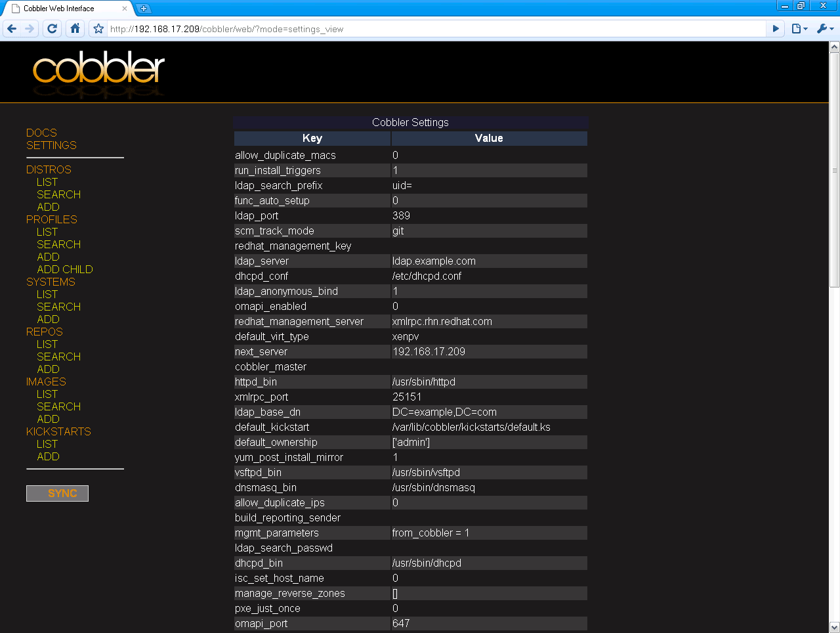The image size is (840, 633).
Task: Select the scm_track_mode value git
Action: pyautogui.click(x=398, y=231)
